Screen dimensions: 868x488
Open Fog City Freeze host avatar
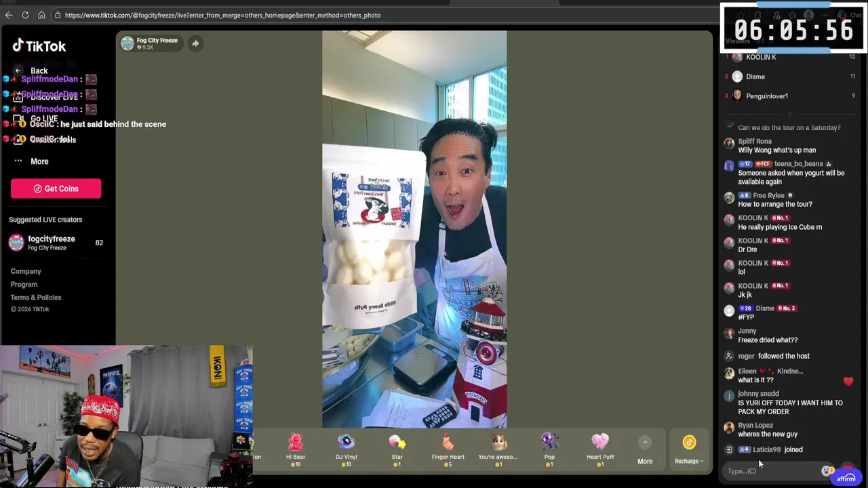click(127, 43)
